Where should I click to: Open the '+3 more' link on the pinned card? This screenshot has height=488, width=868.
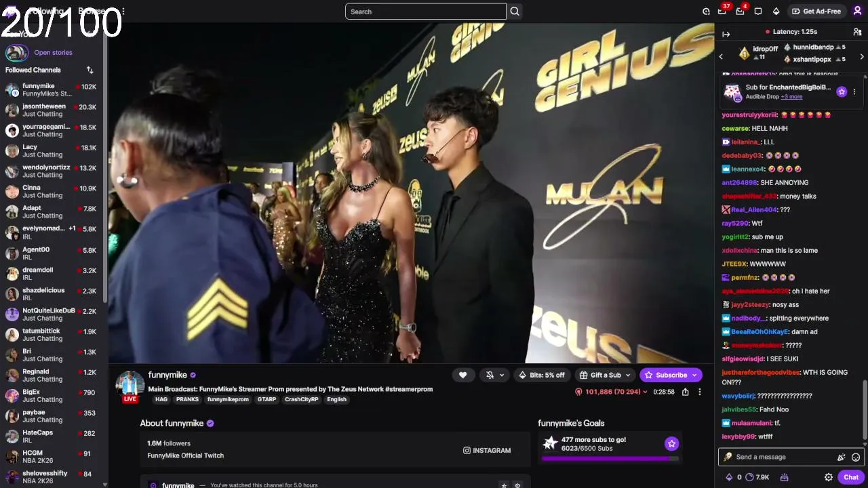[x=791, y=97]
